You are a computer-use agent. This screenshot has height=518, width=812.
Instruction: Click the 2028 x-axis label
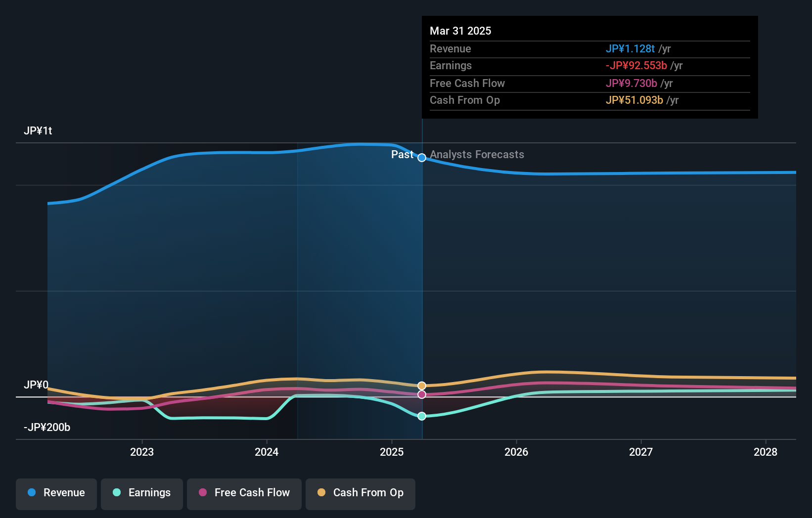tap(766, 452)
